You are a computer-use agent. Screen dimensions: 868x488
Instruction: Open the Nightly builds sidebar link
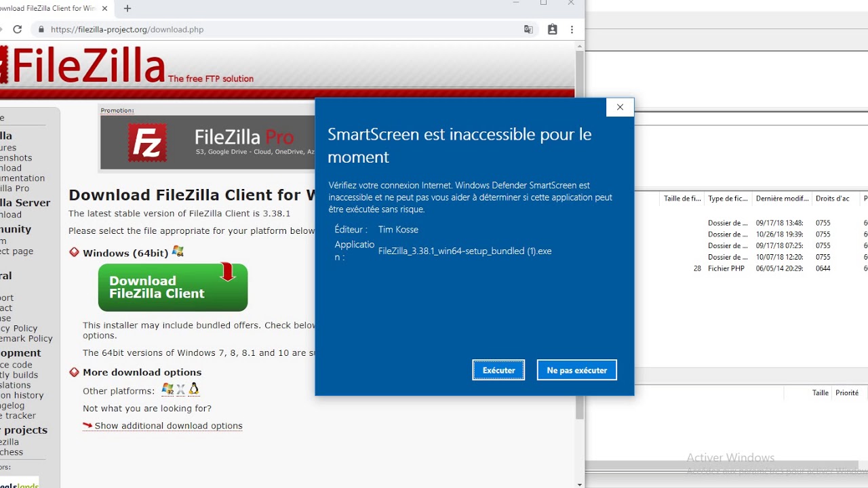[x=19, y=375]
